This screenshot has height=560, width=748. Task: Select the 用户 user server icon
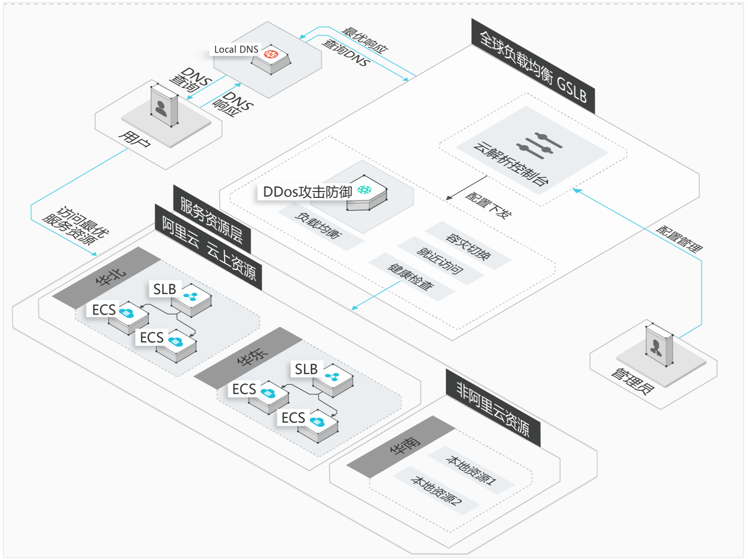tap(164, 106)
